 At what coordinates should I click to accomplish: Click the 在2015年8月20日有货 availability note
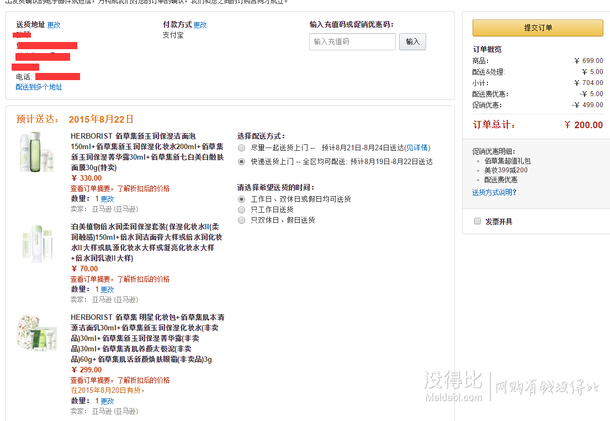107,391
